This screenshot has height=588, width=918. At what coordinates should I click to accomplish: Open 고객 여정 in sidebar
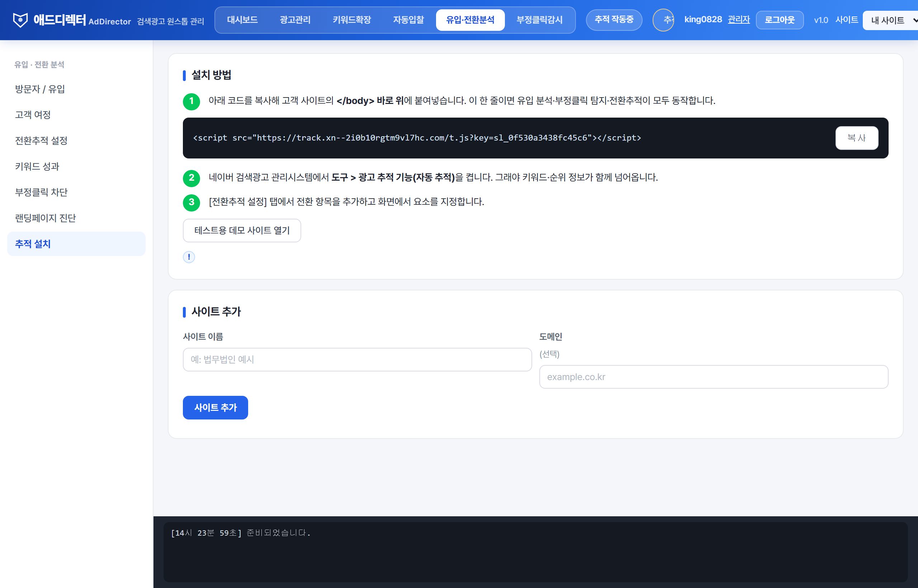(x=76, y=114)
